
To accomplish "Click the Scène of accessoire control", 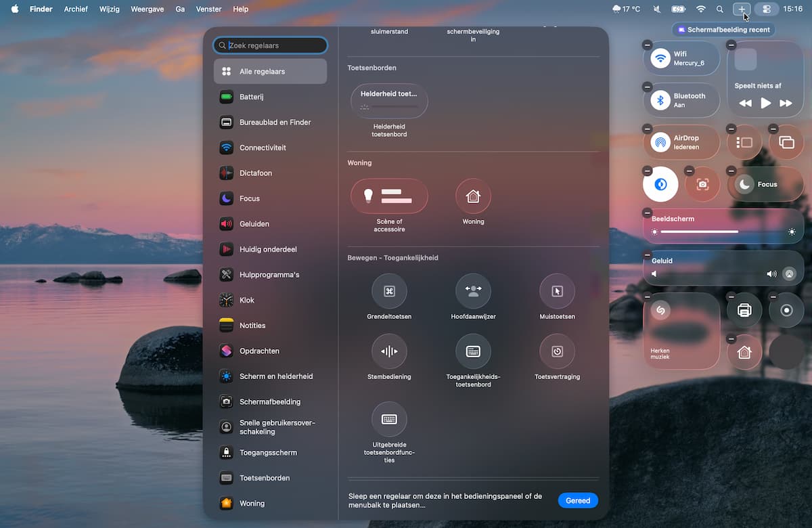I will click(x=389, y=196).
